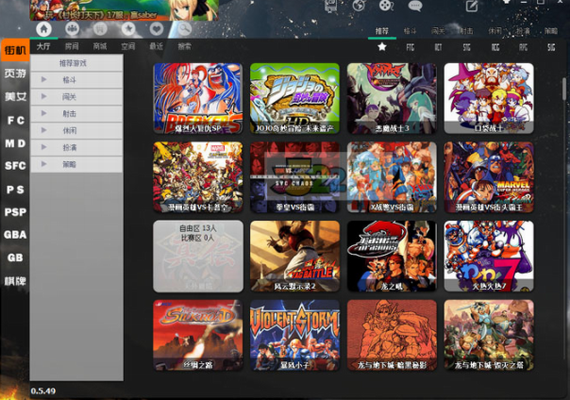Expand the 策略 category arrow

coord(44,164)
